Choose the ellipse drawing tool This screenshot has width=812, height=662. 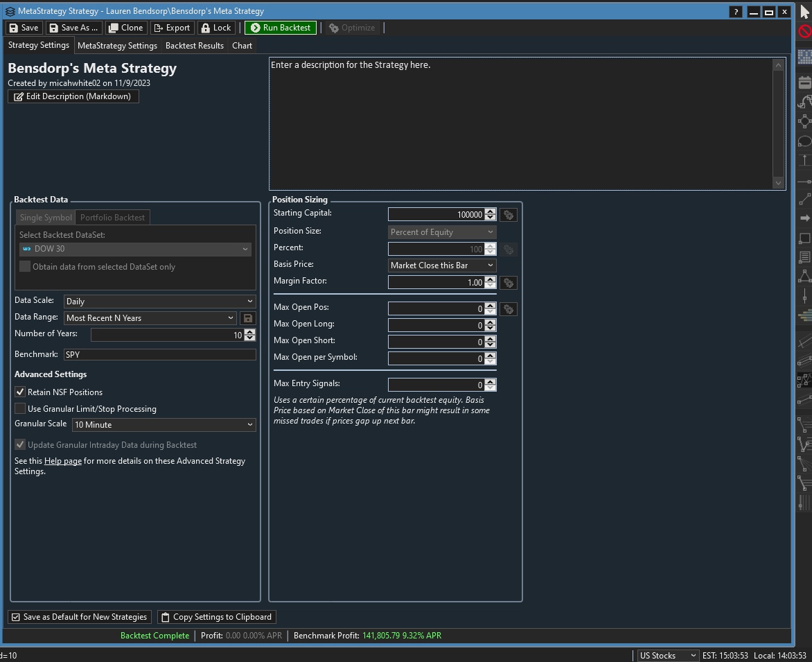[x=804, y=141]
